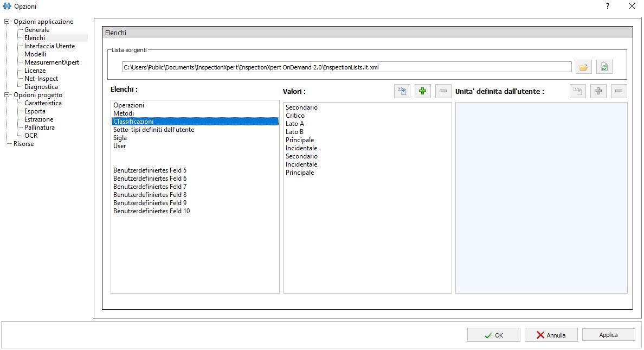Show the Licenze page
The image size is (644, 350).
point(35,71)
